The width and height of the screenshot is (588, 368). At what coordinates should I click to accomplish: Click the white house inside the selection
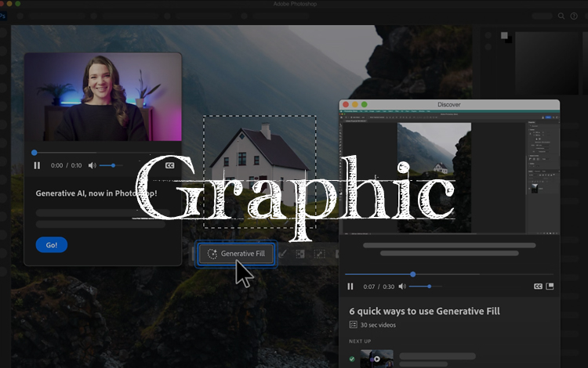260,164
